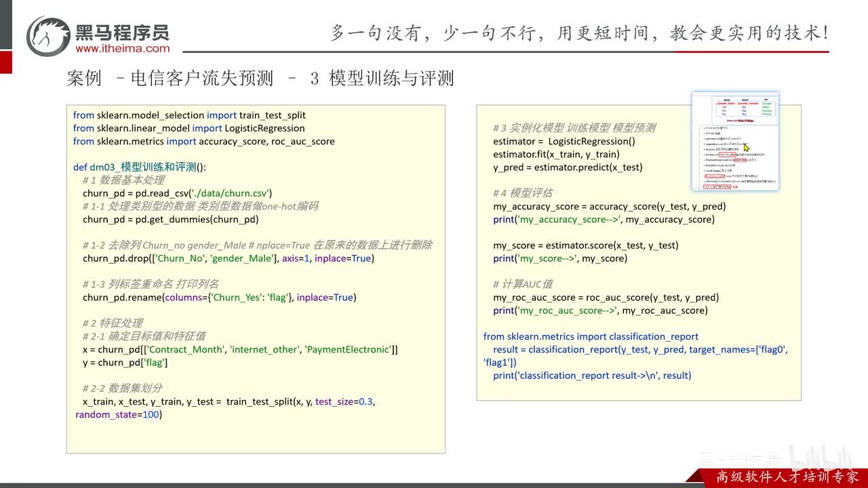
Task: Click the churn_pd.rename line
Action: 219,297
